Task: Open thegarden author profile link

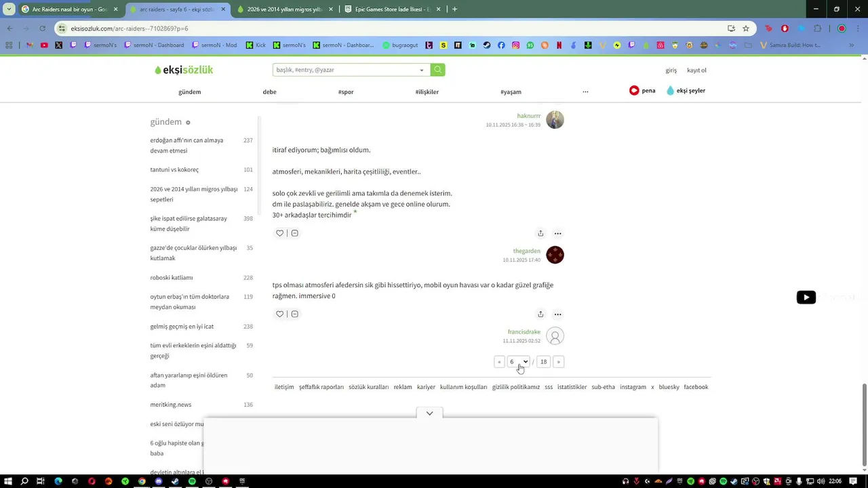Action: pos(527,251)
